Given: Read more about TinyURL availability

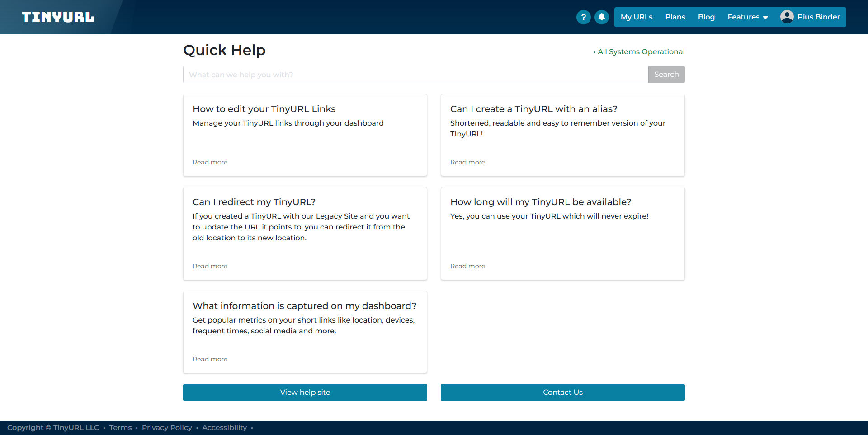Looking at the screenshot, I should tap(467, 266).
